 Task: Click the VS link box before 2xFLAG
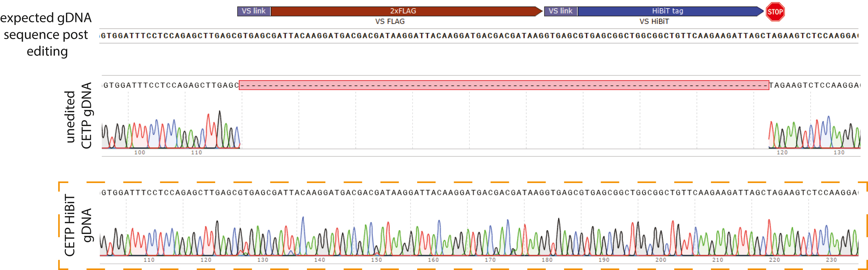[254, 11]
